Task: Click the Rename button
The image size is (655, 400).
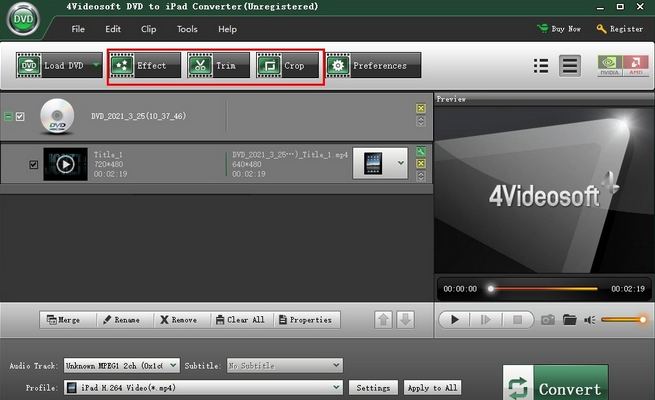Action: coord(122,320)
